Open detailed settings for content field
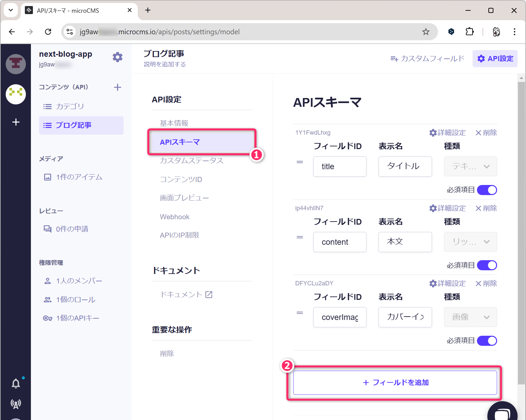The image size is (526, 420). 447,208
